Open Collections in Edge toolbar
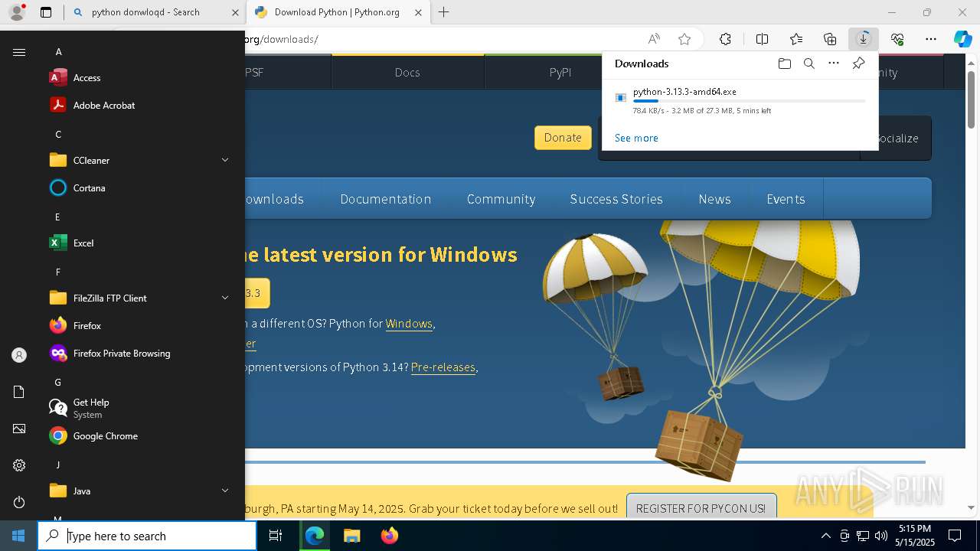Screen dimensions: 980x551 pos(830,39)
